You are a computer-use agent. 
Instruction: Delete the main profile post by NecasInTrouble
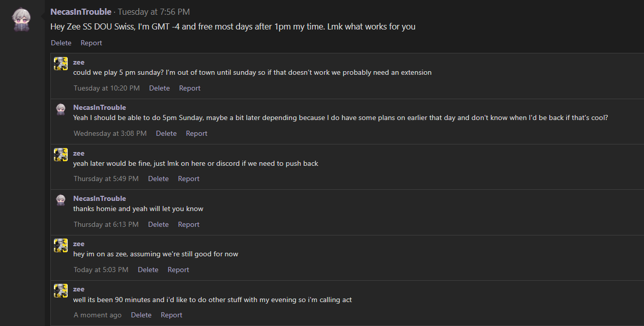coord(61,43)
